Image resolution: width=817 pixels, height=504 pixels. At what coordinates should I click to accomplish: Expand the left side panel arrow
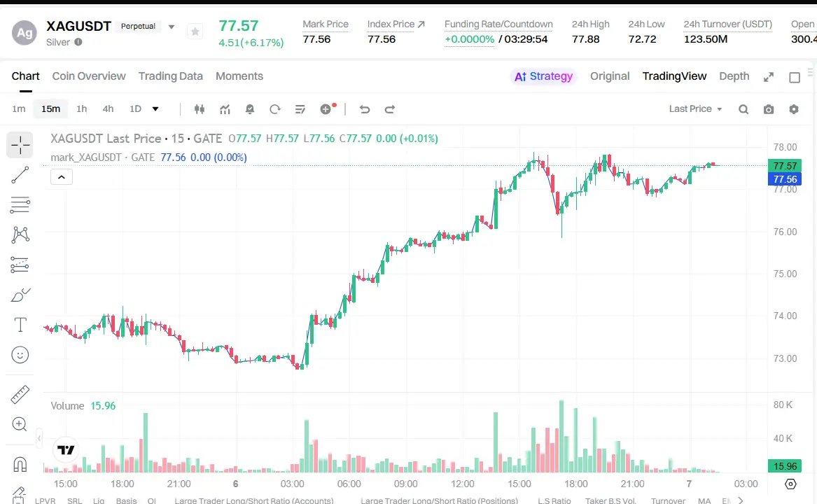click(x=39, y=438)
